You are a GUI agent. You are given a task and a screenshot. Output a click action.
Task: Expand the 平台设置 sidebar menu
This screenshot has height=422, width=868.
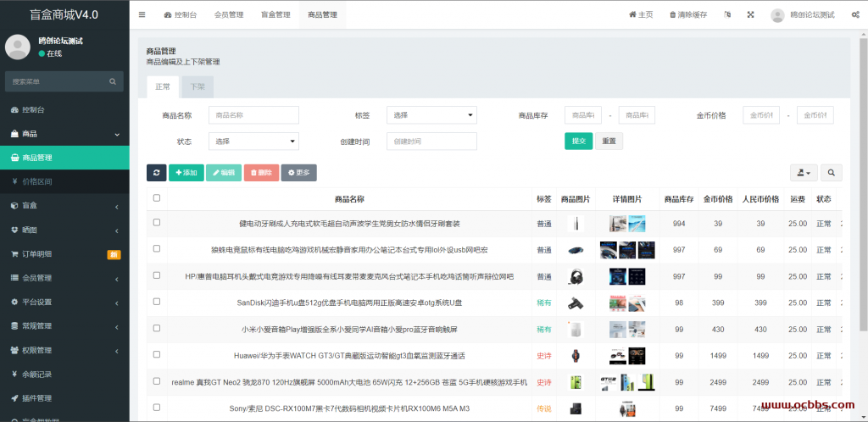[x=64, y=302]
